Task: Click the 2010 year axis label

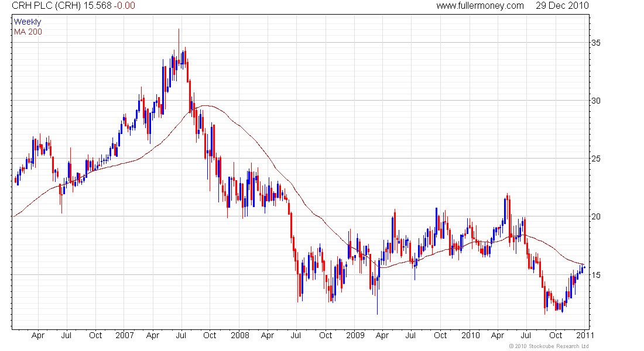Action: pyautogui.click(x=471, y=335)
